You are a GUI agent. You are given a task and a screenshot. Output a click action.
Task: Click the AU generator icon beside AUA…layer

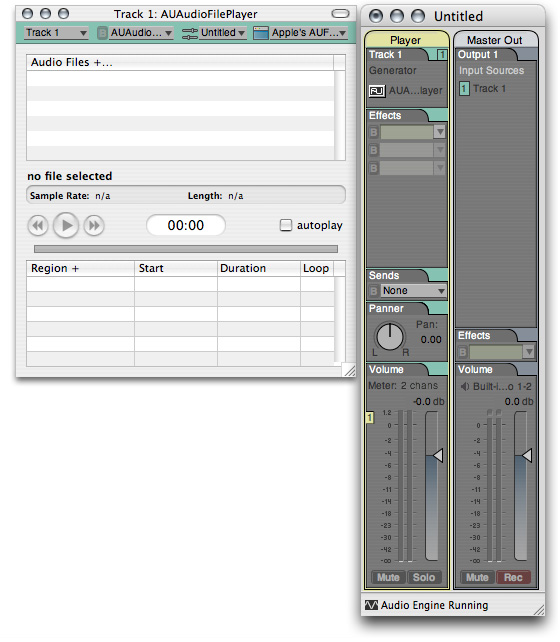[x=377, y=91]
